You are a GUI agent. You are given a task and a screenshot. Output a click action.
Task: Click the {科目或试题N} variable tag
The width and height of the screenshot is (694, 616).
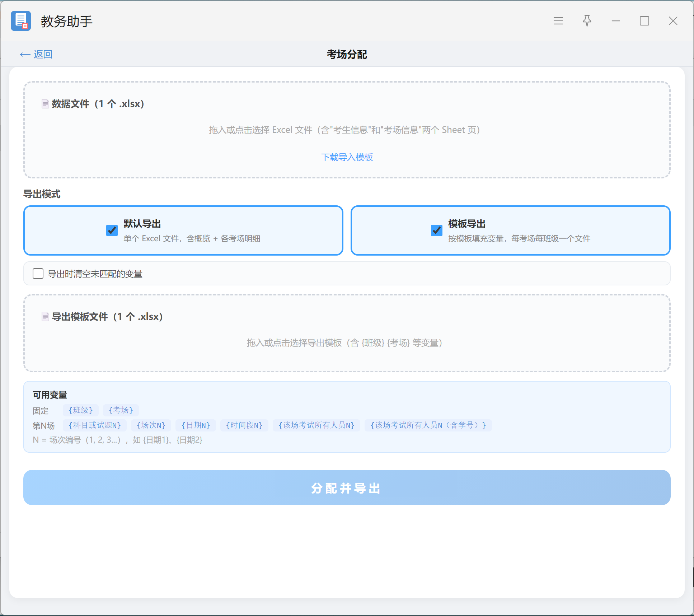click(95, 425)
